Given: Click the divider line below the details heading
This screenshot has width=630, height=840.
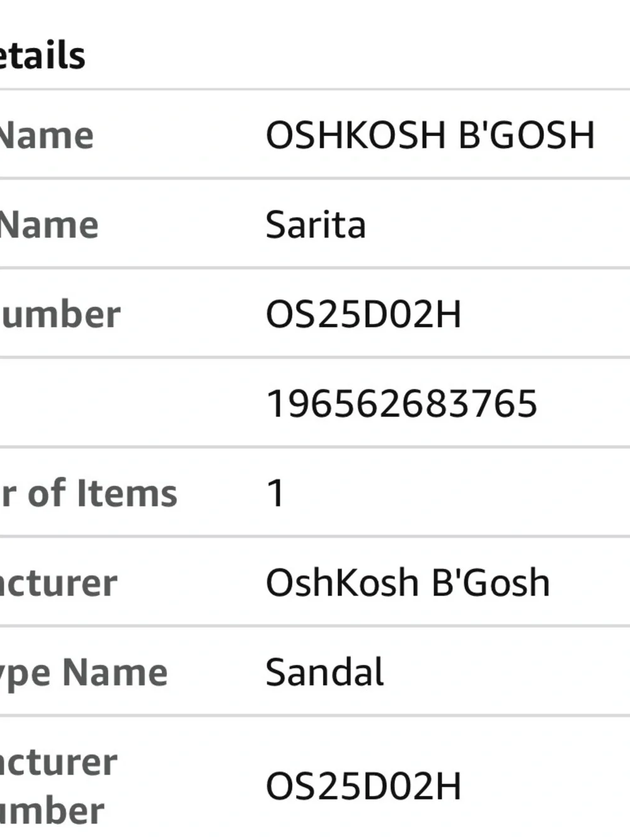Looking at the screenshot, I should [x=315, y=90].
